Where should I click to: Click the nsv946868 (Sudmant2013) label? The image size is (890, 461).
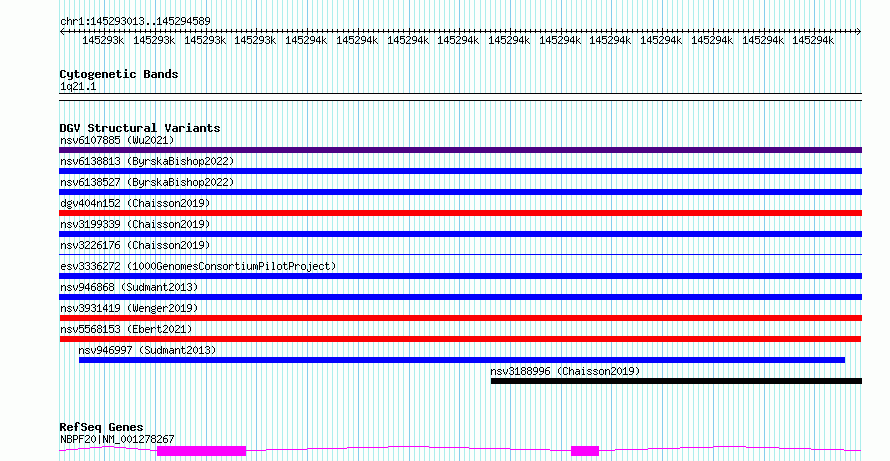point(129,287)
